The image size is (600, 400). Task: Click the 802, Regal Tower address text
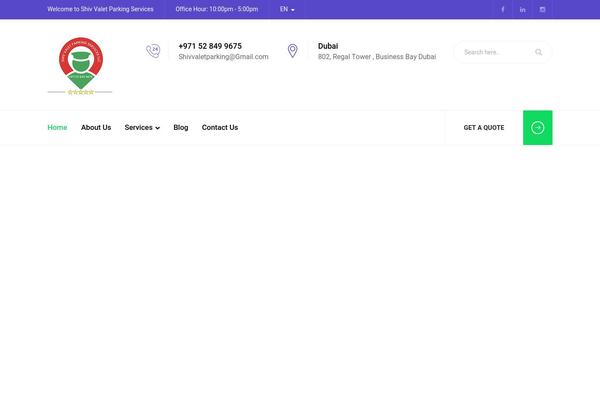coord(377,57)
